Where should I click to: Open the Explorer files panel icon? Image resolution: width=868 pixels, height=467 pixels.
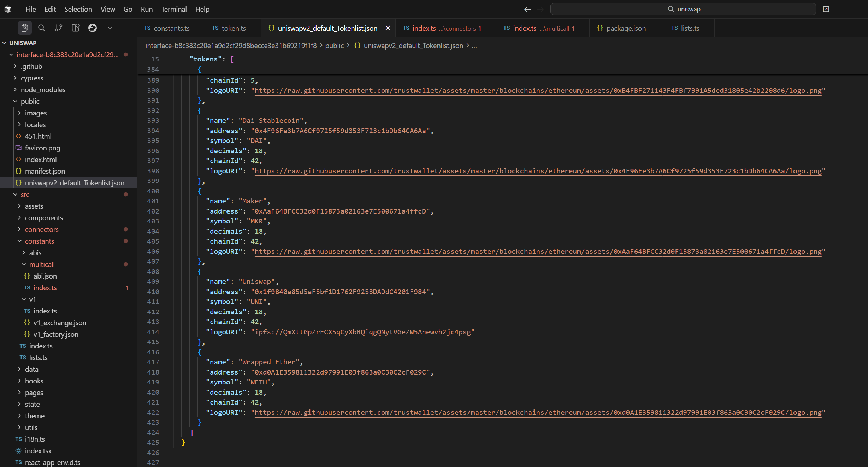click(x=24, y=28)
